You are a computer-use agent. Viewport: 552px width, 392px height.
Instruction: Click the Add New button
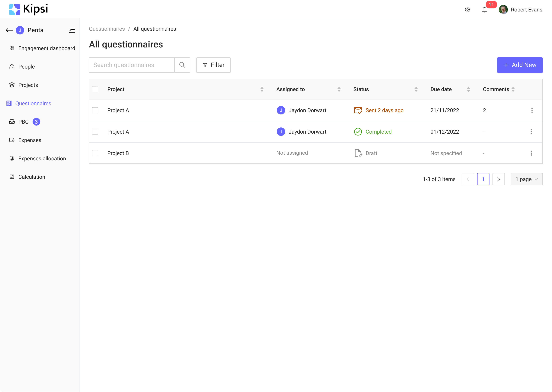click(520, 65)
